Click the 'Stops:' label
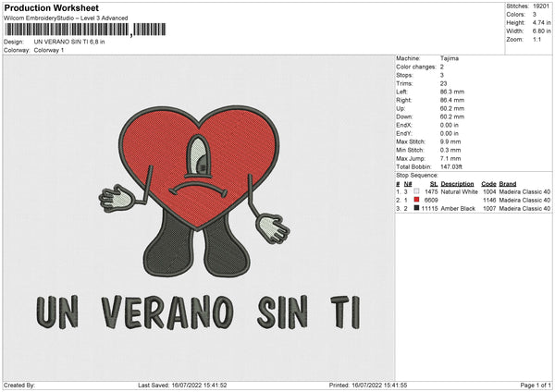The image size is (555, 392). [x=404, y=76]
